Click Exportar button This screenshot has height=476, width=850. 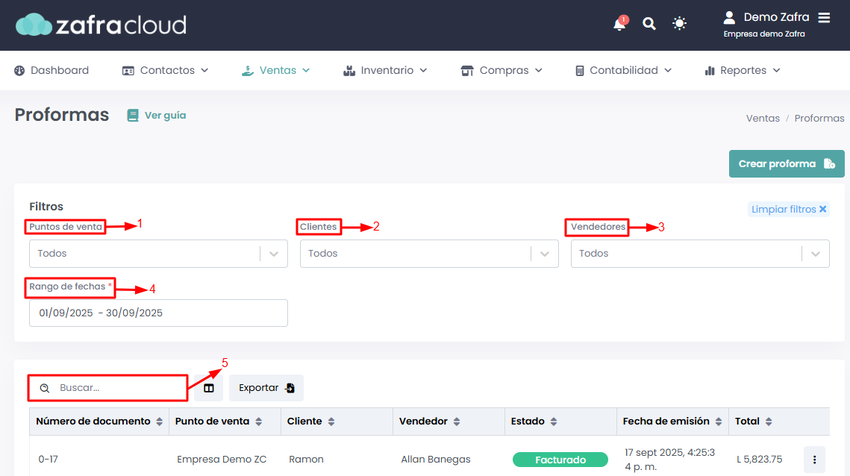[266, 388]
